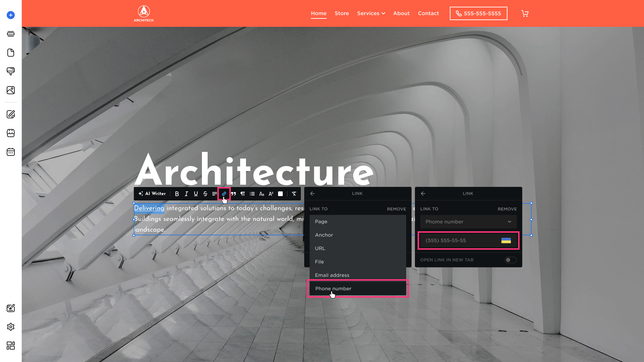Screen dimensions: 644x362
Task: Open the settings gear in left sidebar
Action: point(11,327)
